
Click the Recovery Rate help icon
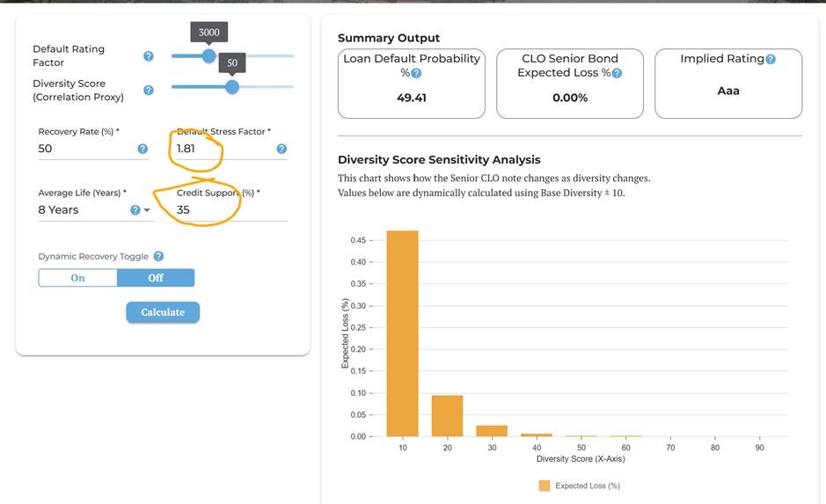pos(143,149)
